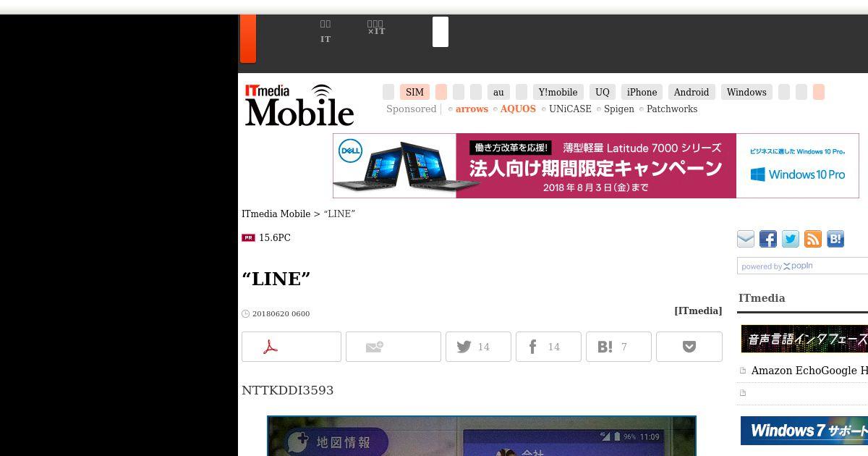This screenshot has height=456, width=868.
Task: Select the UQ category tag
Action: (603, 92)
